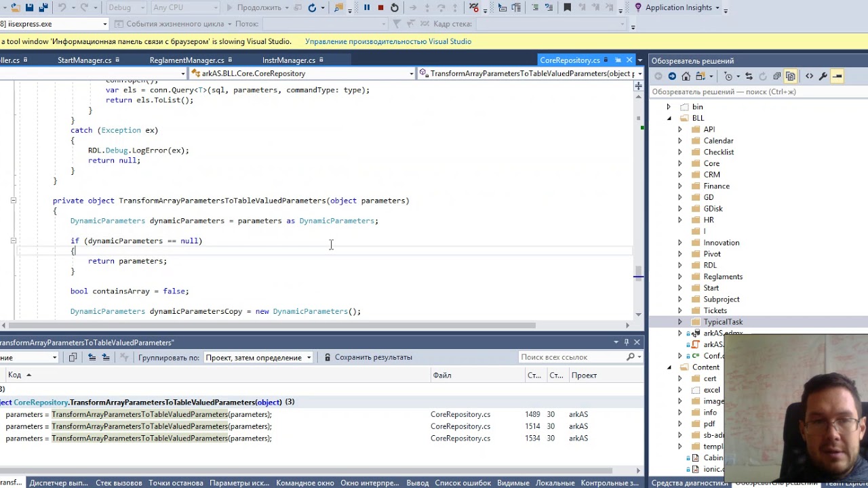Select the CoreRepository.cs tab

point(570,60)
